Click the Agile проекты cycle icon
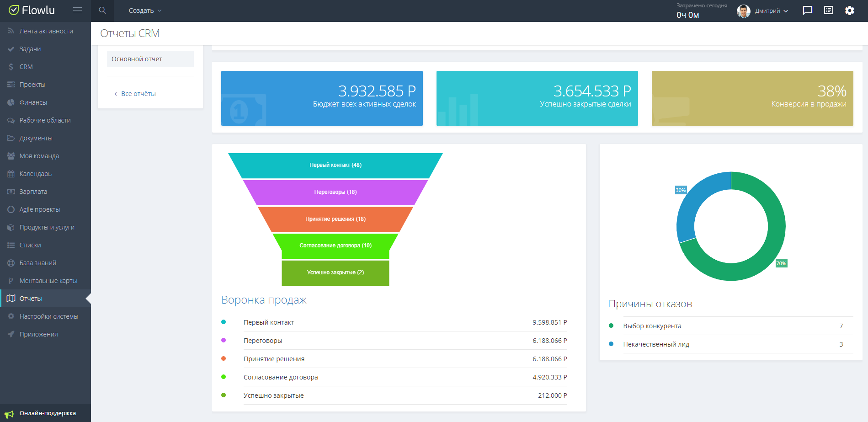The width and height of the screenshot is (868, 422). 11,209
